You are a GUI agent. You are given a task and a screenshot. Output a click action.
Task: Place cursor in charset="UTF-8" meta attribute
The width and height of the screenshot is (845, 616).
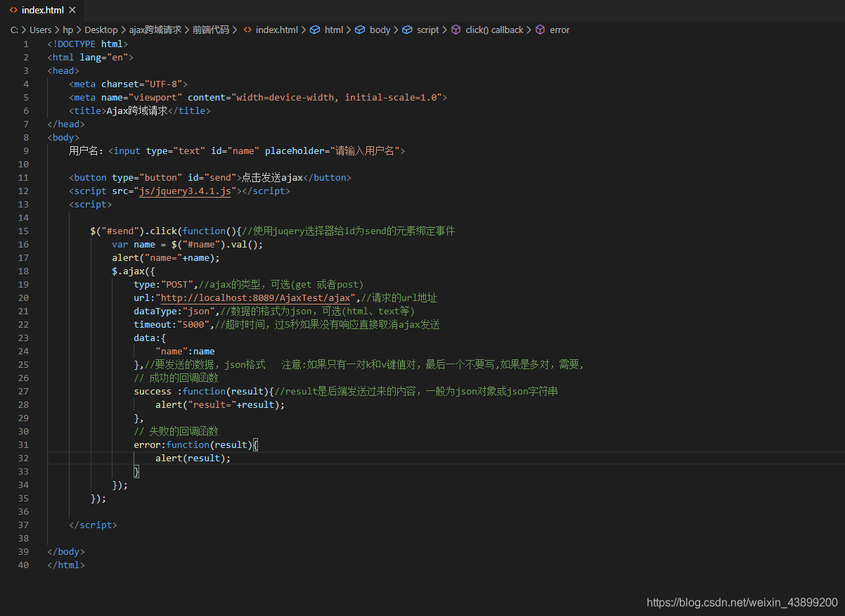click(141, 84)
